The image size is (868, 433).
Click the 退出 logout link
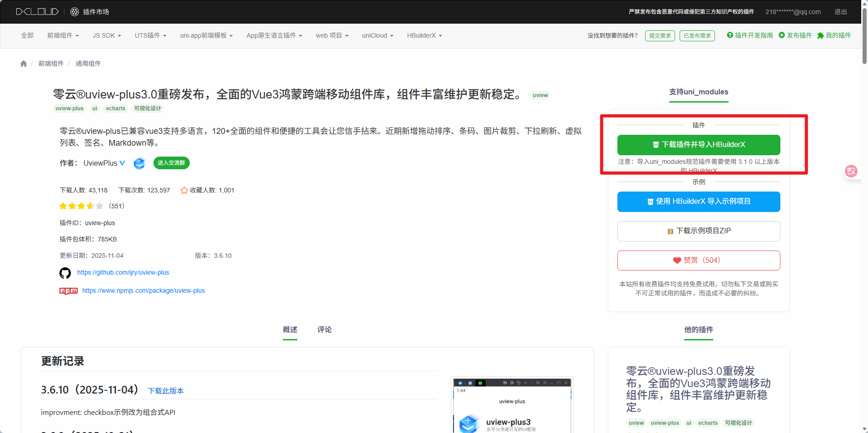(841, 12)
